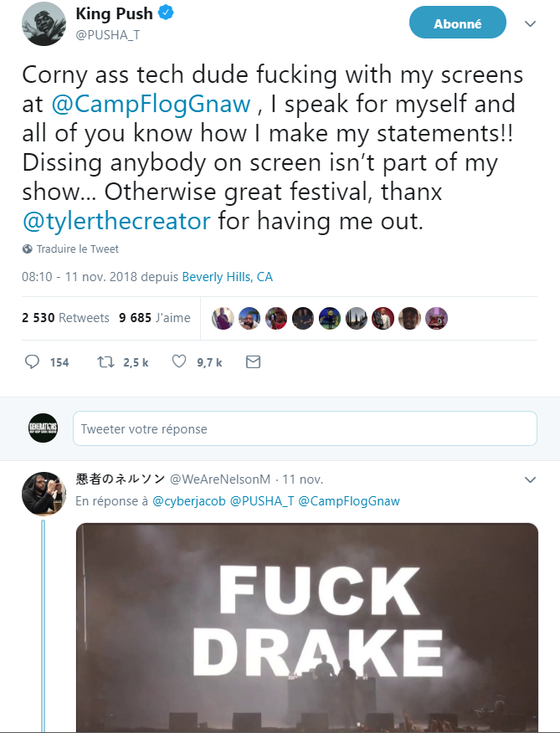Click Traduire le Tweet link
560x733 pixels.
[78, 249]
